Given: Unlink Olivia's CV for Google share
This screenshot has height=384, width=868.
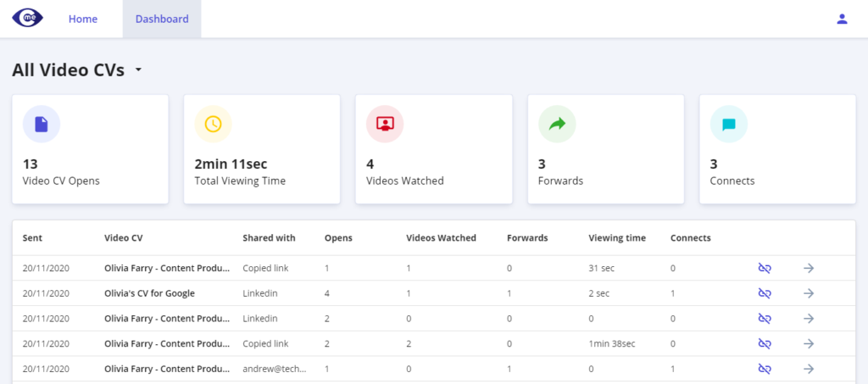Looking at the screenshot, I should (765, 293).
